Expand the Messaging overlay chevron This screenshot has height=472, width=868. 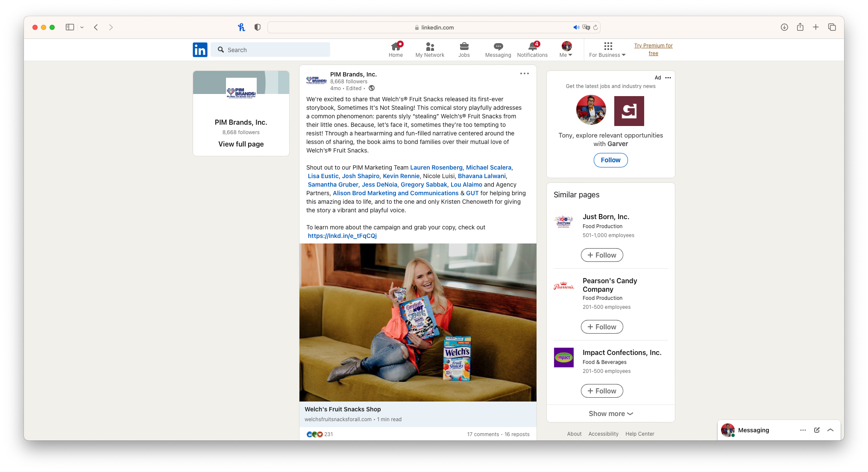[830, 430]
